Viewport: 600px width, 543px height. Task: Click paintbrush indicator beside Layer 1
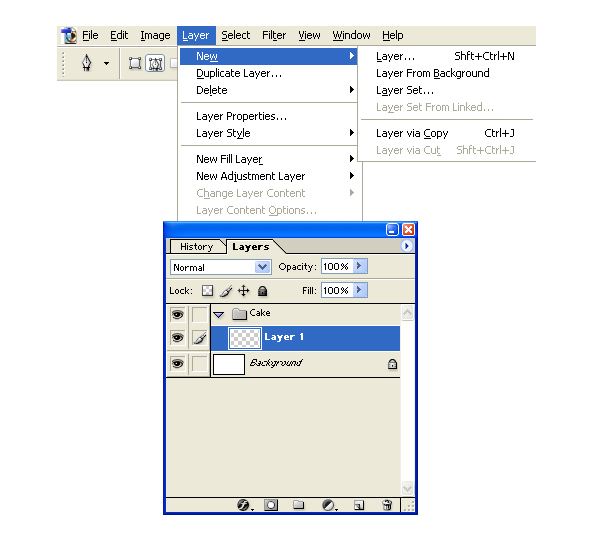pyautogui.click(x=199, y=338)
